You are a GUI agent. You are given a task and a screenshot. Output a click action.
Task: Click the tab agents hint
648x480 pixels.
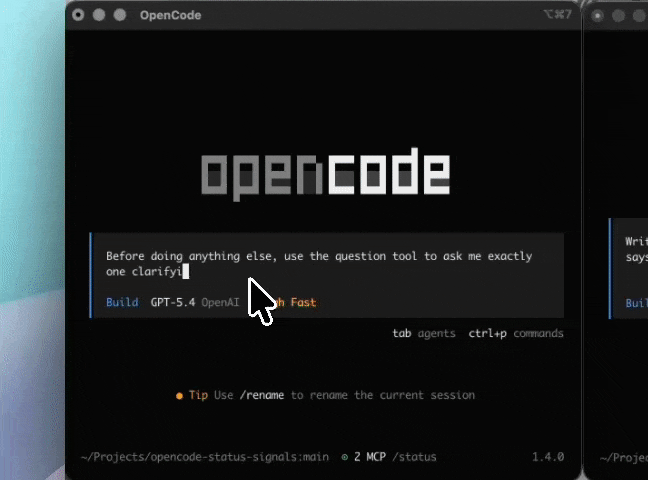424,333
